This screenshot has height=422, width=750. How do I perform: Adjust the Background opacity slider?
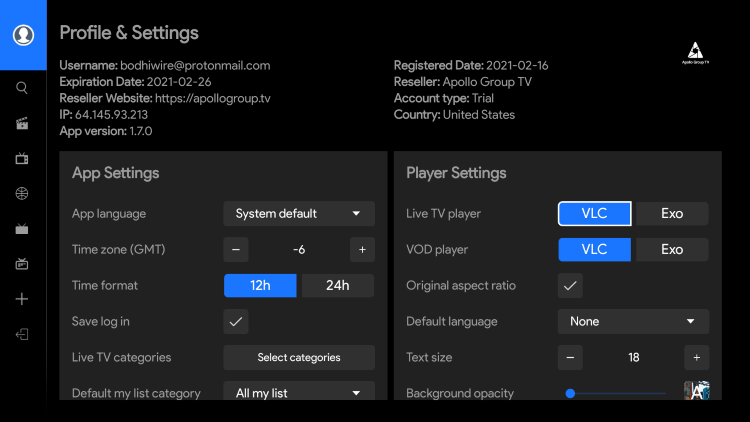(x=617, y=393)
